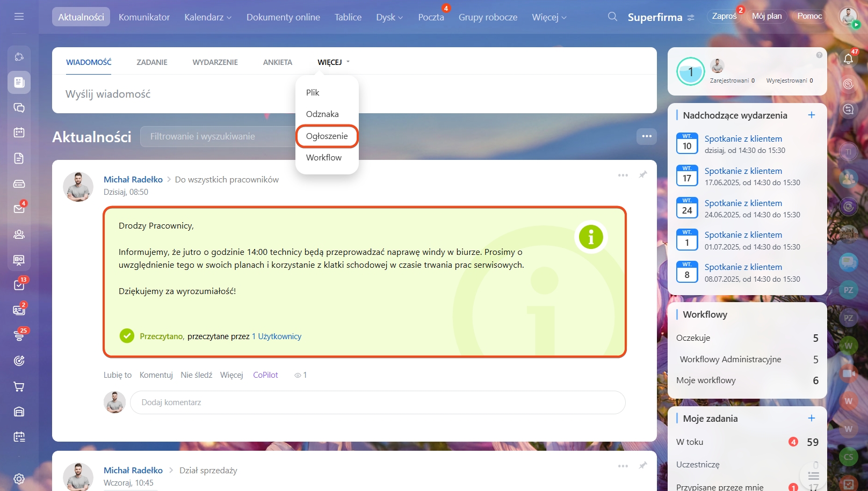Open Komunikator in top navigation
Screen dimensions: 868x491
[144, 17]
